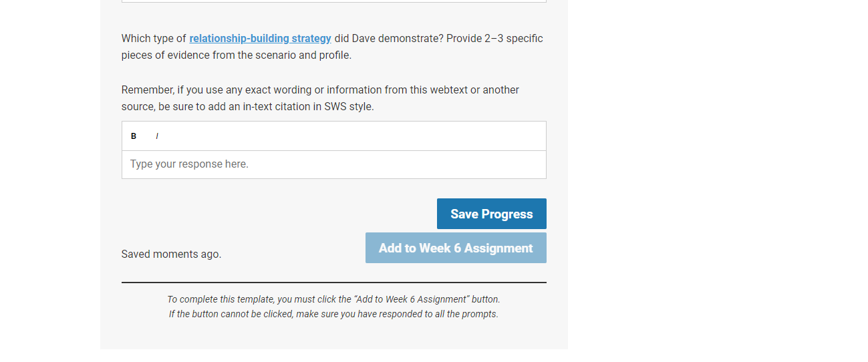Click the italic footer instruction about completing template
The height and width of the screenshot is (362, 868).
click(333, 299)
